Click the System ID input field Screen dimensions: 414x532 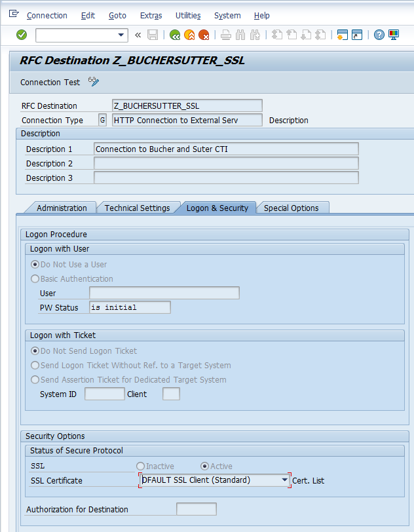105,394
